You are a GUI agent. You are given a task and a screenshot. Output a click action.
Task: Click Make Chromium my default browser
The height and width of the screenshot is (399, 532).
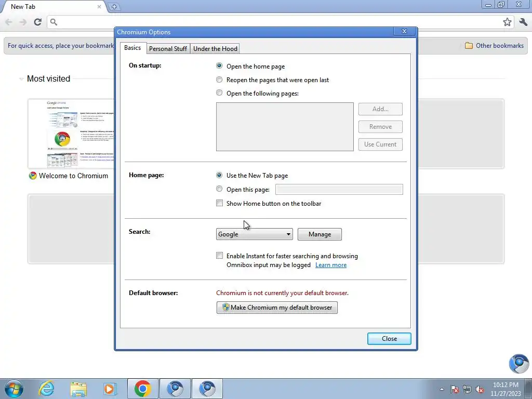tap(277, 308)
